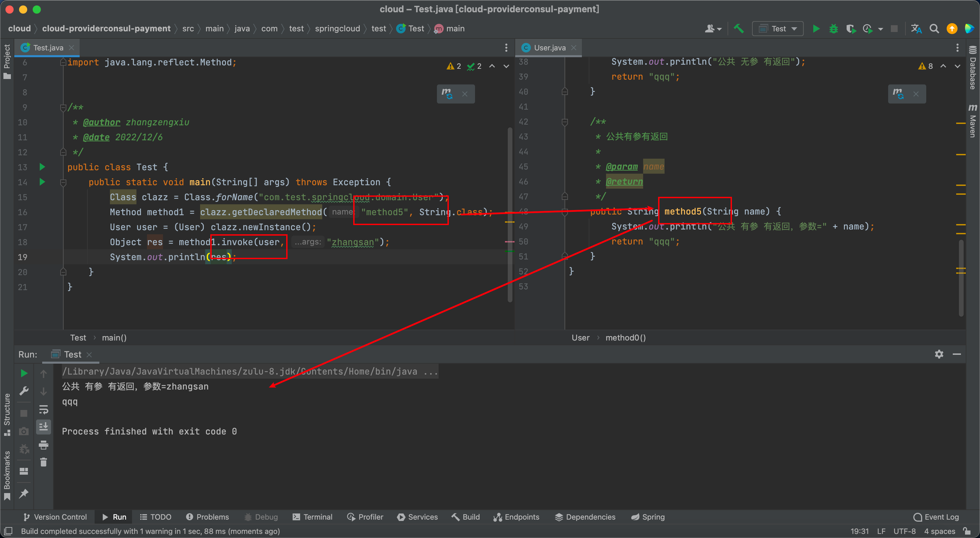Go to next highlighted error in Test.java
Viewport: 980px width, 538px height.
(506, 66)
